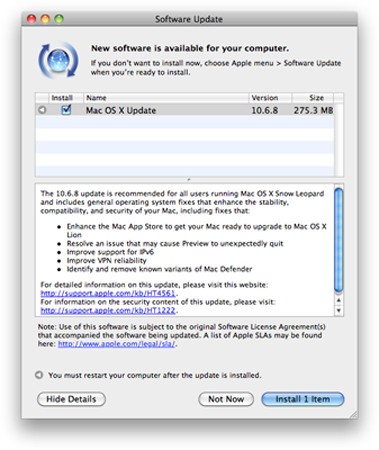The width and height of the screenshot is (379, 450).
Task: Open the www.apple.com/legal/sla link
Action: point(116,344)
